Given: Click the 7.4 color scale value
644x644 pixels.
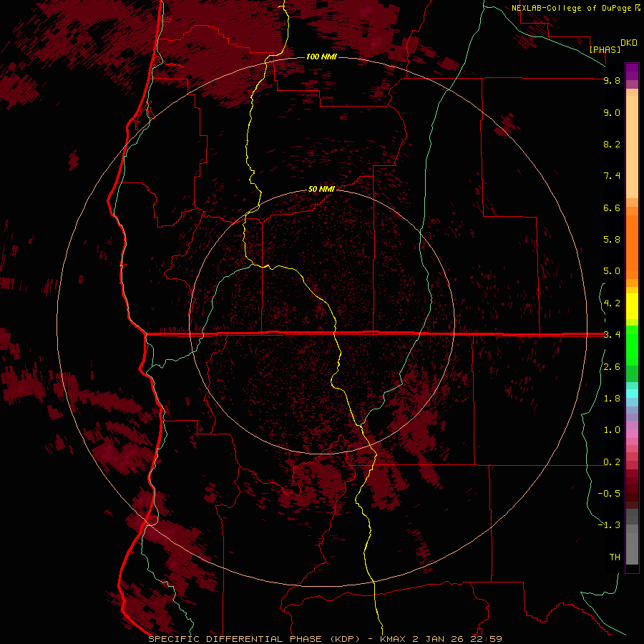Looking at the screenshot, I should click(612, 176).
